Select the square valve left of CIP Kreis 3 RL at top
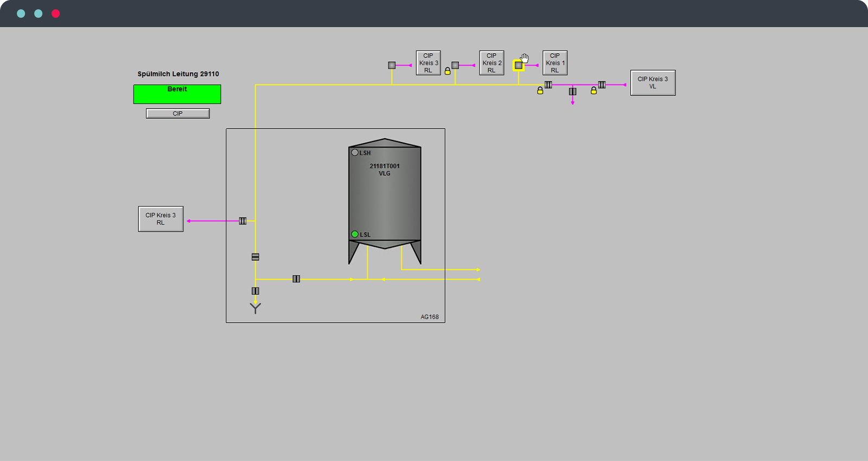The image size is (868, 461). (392, 65)
